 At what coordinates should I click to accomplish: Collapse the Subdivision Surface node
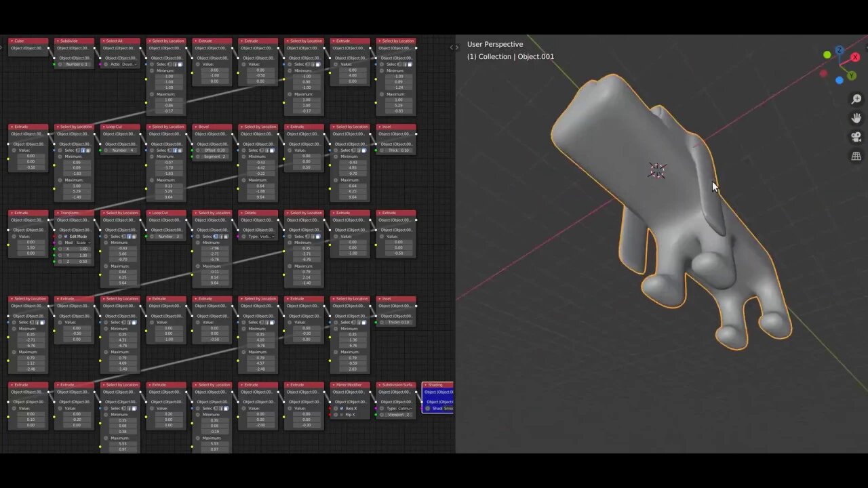coord(381,385)
